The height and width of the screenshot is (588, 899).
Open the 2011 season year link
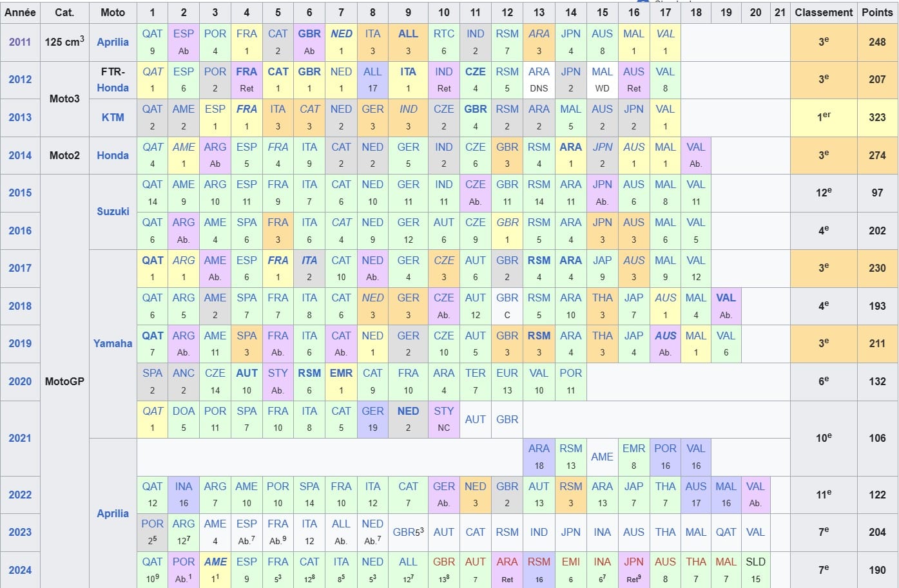pyautogui.click(x=20, y=43)
